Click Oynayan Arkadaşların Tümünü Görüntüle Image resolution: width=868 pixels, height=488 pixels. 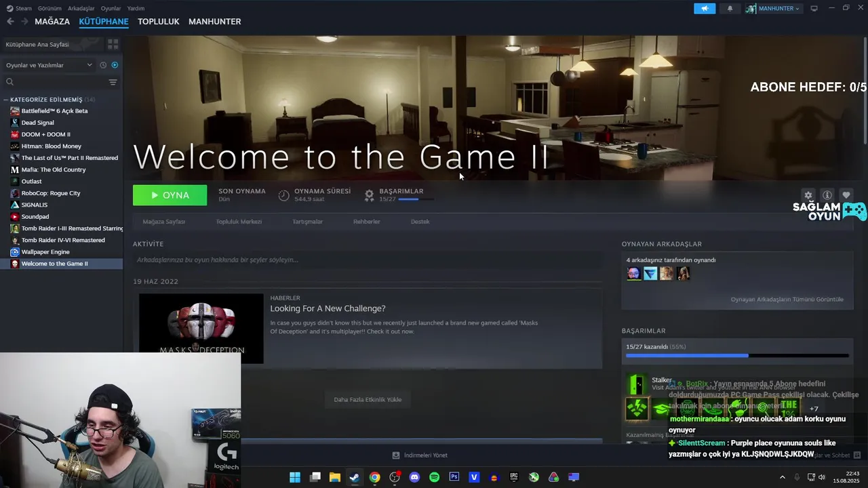(x=787, y=299)
